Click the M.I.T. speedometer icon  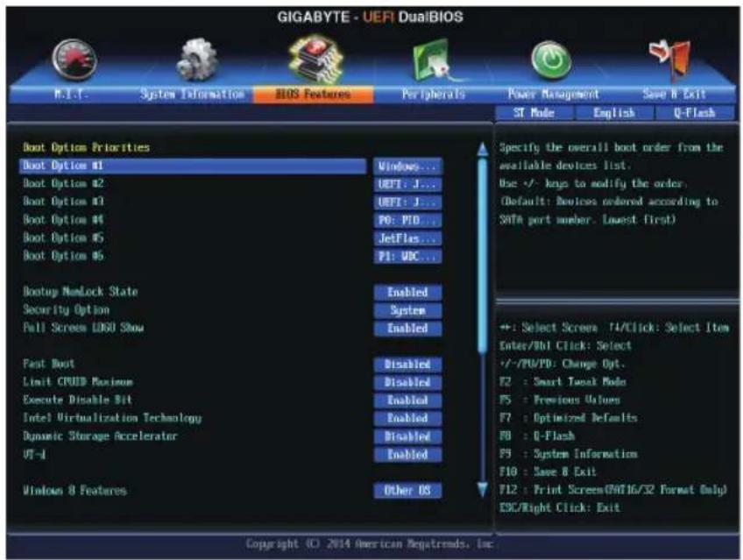point(74,60)
